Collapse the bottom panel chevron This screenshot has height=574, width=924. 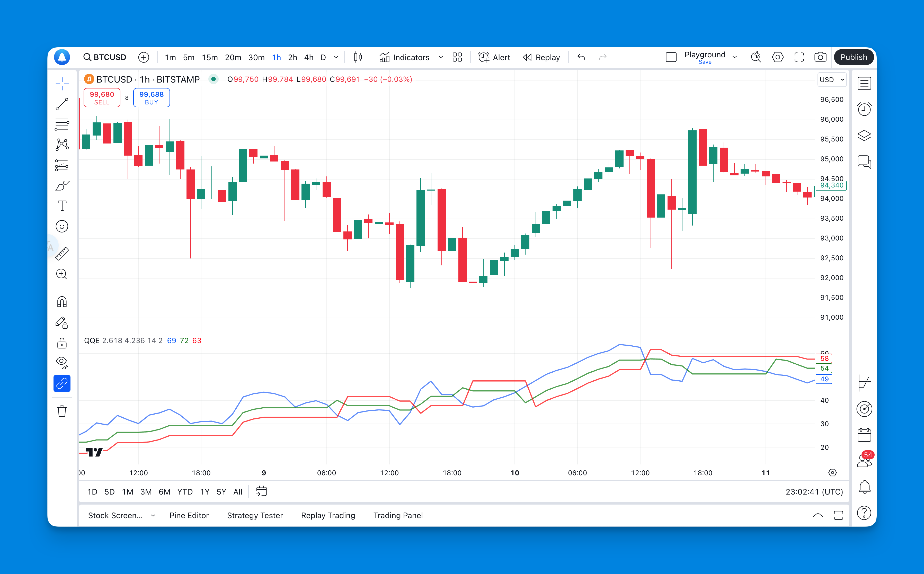(x=818, y=515)
